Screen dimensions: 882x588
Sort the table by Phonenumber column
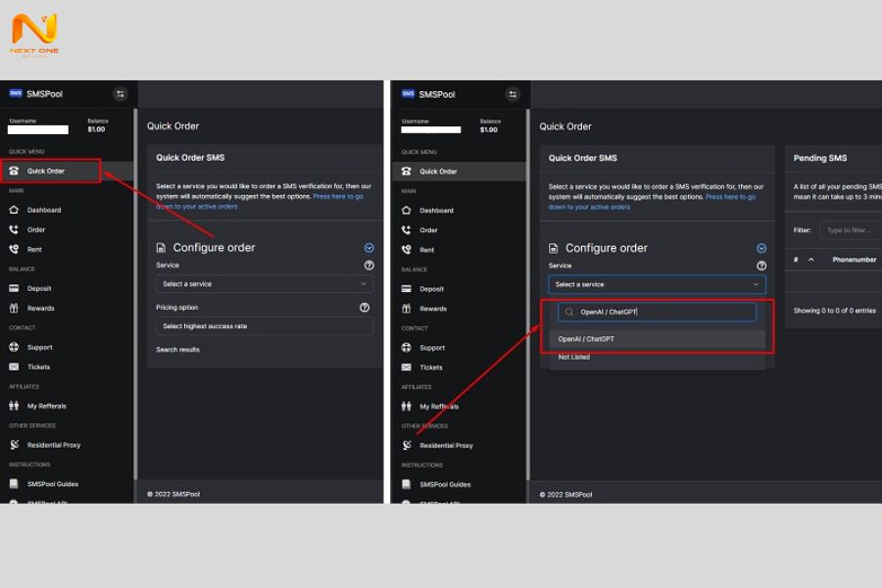point(854,260)
